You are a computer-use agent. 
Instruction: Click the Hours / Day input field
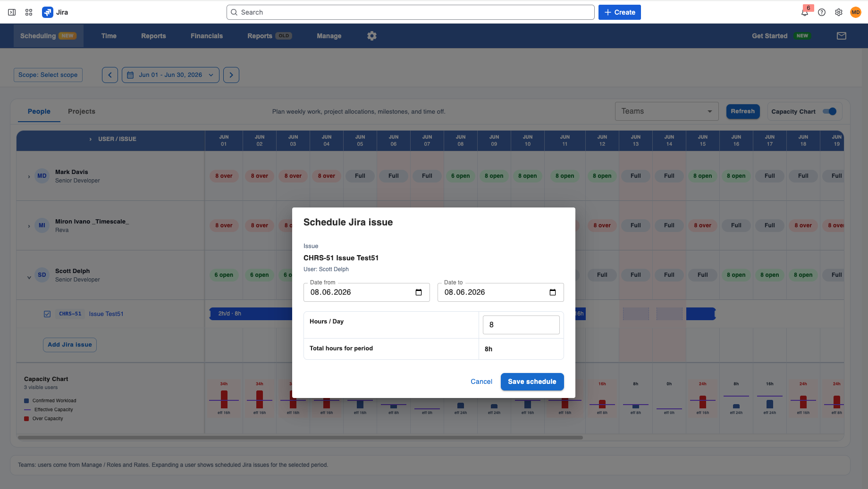coord(521,325)
